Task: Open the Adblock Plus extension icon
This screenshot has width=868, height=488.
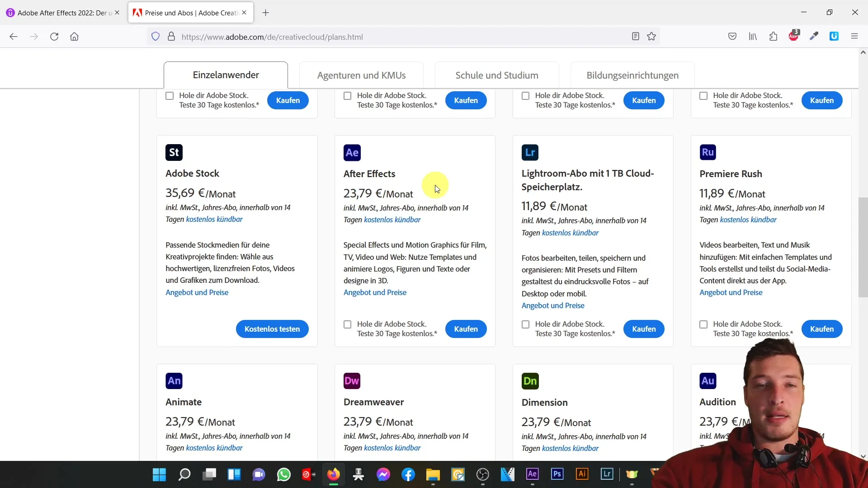Action: [x=794, y=36]
